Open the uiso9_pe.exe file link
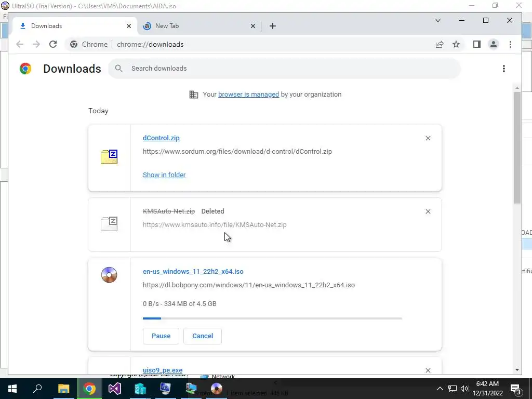The height and width of the screenshot is (399, 532). pos(163,370)
